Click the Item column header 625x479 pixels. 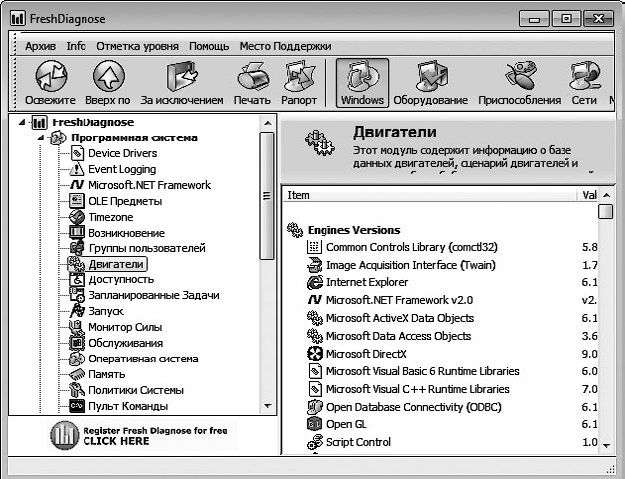click(300, 195)
